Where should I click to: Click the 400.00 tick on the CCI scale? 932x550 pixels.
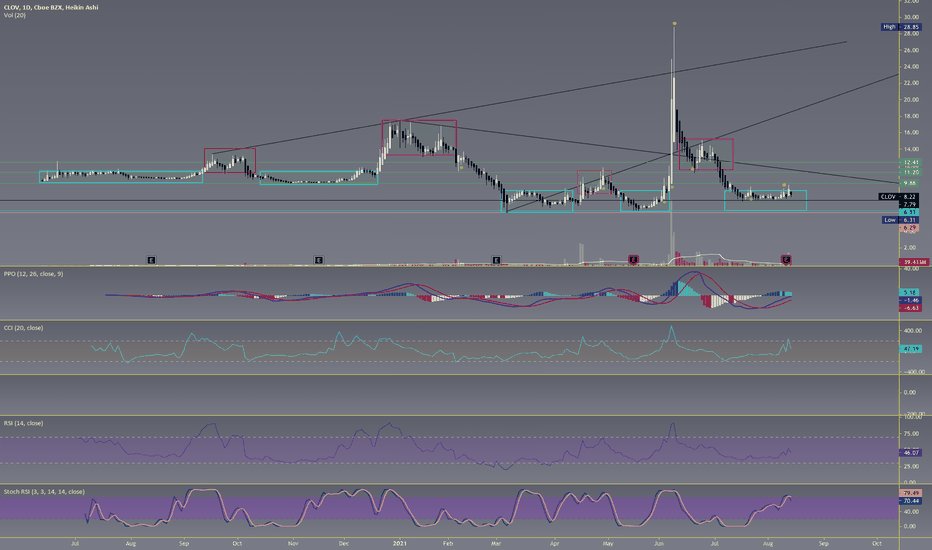(913, 331)
